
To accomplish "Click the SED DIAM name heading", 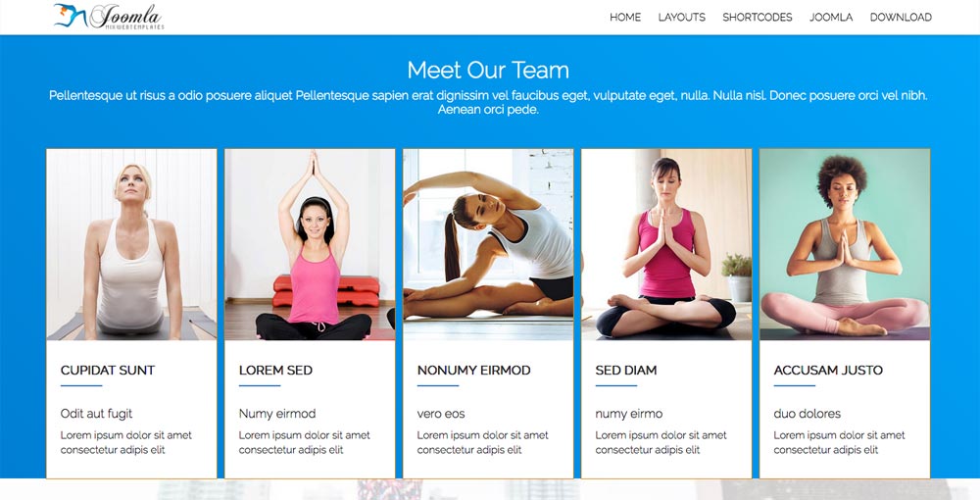I will pyautogui.click(x=625, y=370).
